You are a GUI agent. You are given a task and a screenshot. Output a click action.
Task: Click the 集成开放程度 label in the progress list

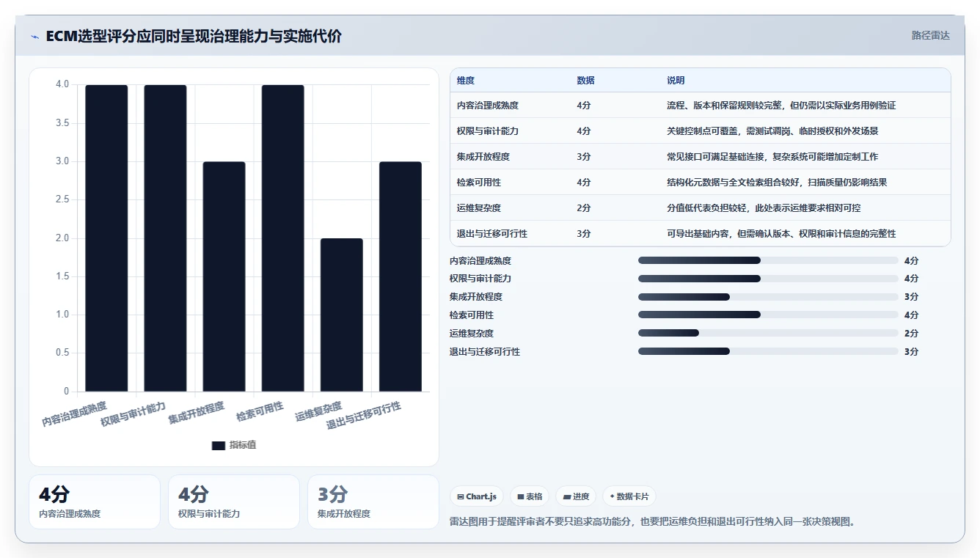click(x=476, y=297)
